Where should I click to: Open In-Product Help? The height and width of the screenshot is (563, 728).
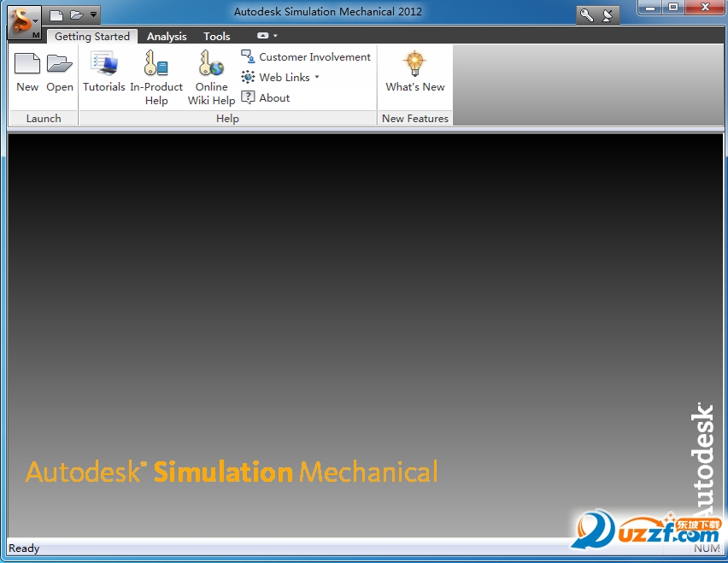(x=156, y=78)
